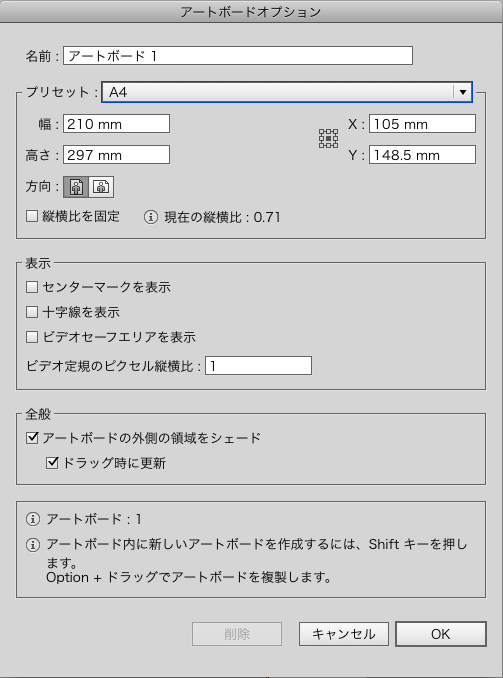Image resolution: width=503 pixels, height=678 pixels.
Task: Click the ビデオ定規のピクセル縦横比 field
Action: click(258, 366)
